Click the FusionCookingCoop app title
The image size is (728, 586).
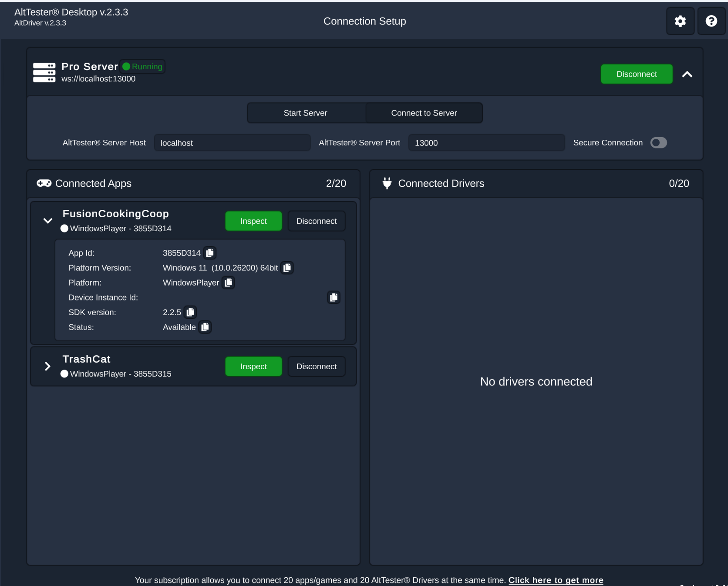116,214
